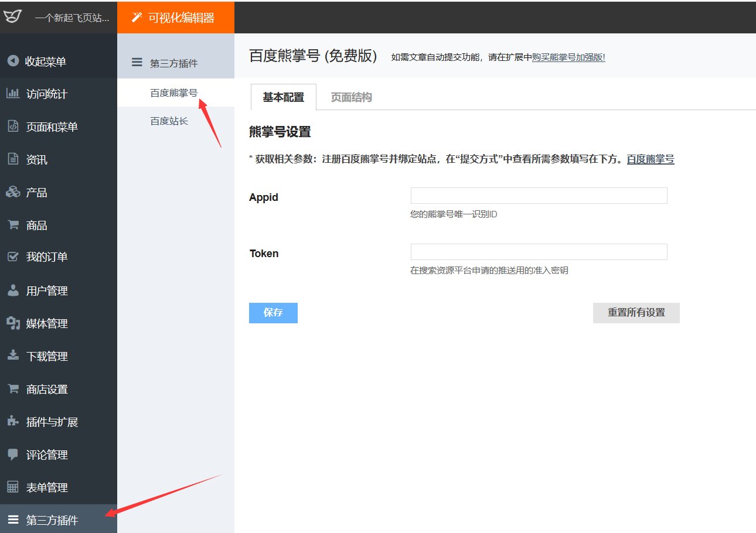Click the bar chart icon beside 访问统计
Screen dimensions: 756x533
[12, 94]
